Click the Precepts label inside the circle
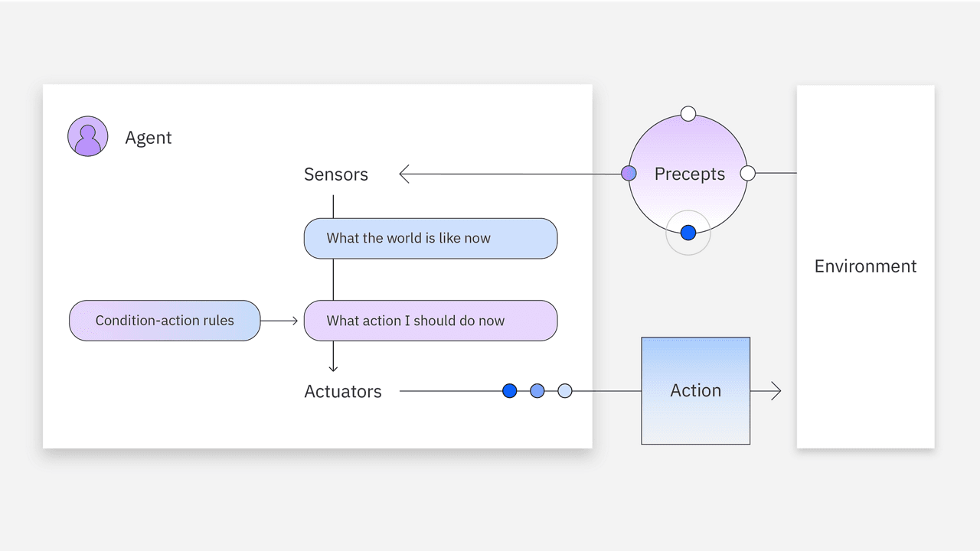Screen dimensions: 980x551 [x=689, y=174]
